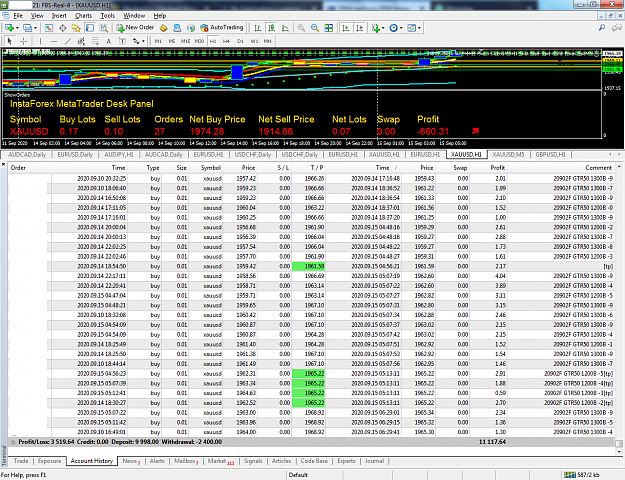Click the Account History vertical scrollbar
Screen dimensions: 625x480
click(619, 307)
